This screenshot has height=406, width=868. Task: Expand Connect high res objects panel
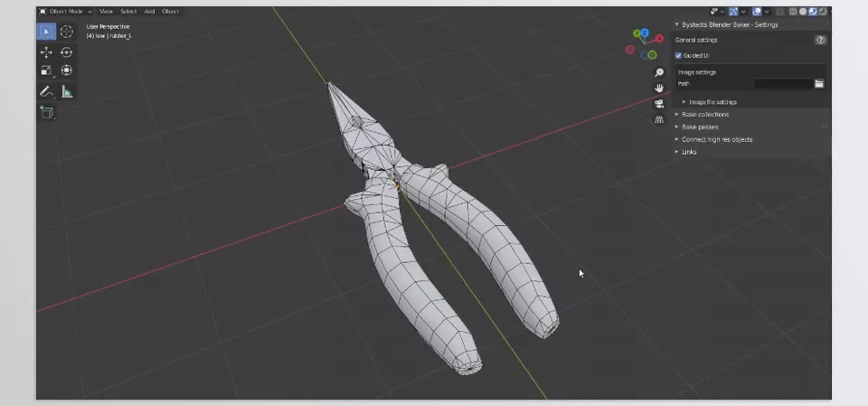coord(676,139)
